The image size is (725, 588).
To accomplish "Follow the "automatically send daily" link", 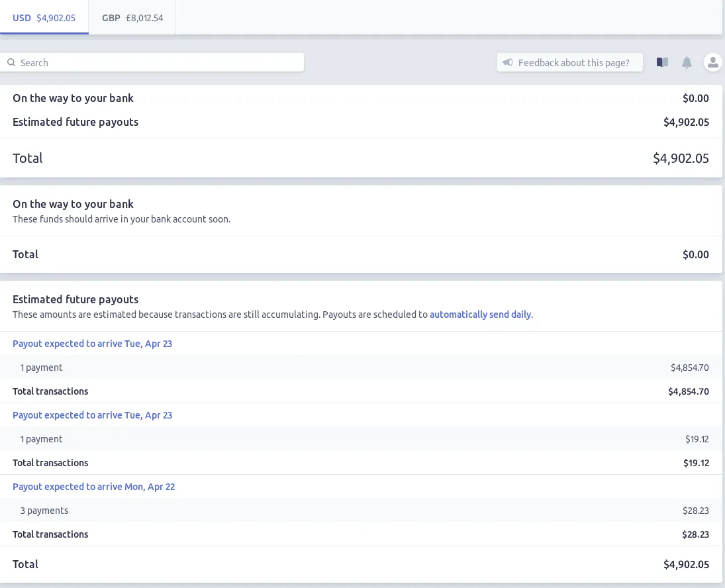I will 480,315.
